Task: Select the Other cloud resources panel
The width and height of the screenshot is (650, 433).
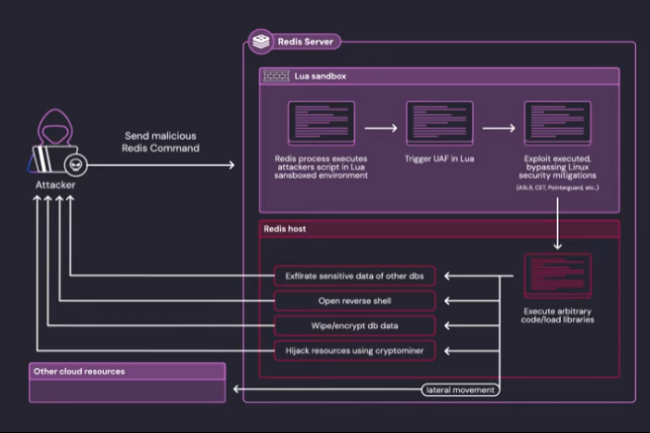Action: coord(128,383)
